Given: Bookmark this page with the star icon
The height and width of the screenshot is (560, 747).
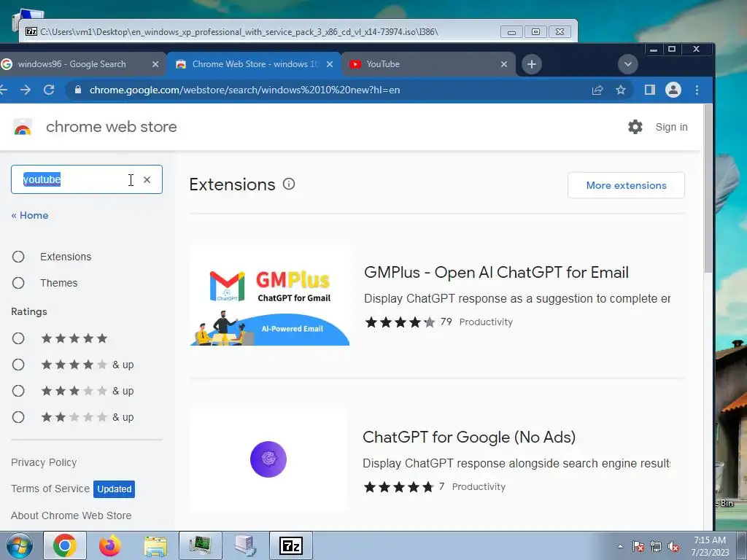Looking at the screenshot, I should 621,90.
